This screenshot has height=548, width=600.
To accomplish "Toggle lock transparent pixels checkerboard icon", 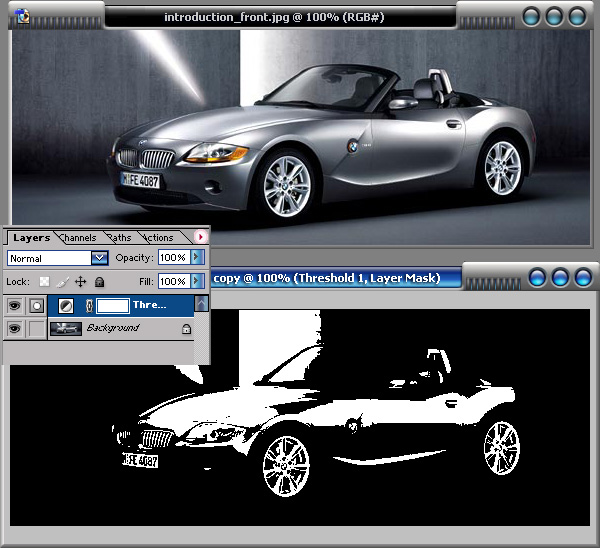I will 44,282.
